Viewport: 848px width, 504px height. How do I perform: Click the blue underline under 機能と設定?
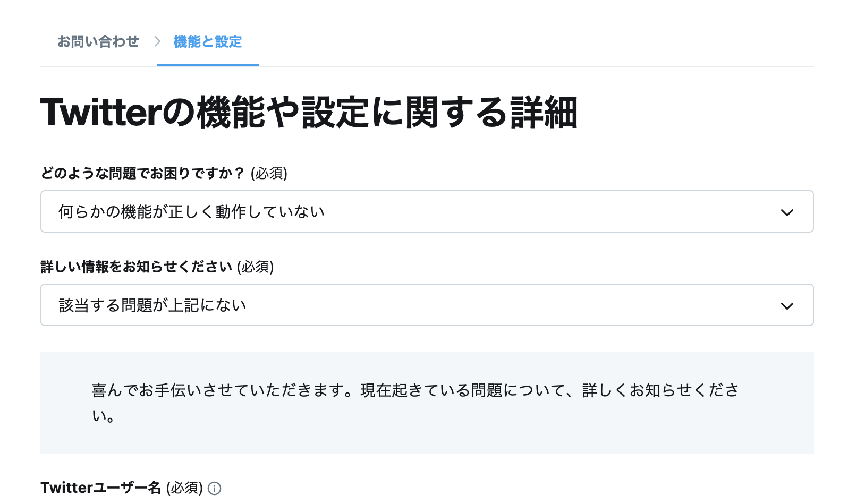[x=208, y=65]
